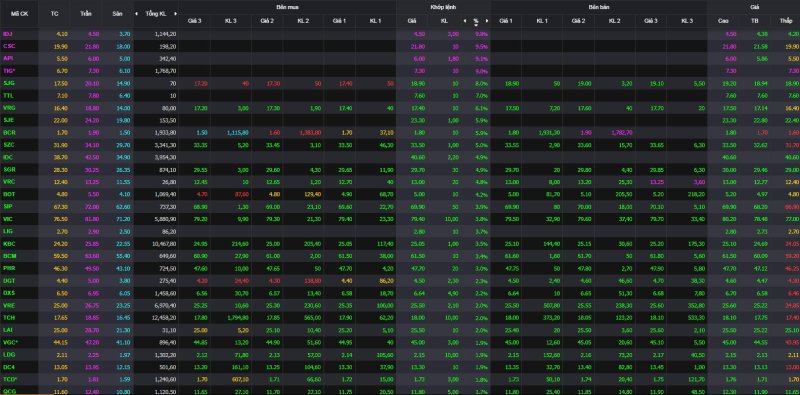The height and width of the screenshot is (395, 800).
Task: Click right arrow next to % column
Action: pyautogui.click(x=487, y=21)
